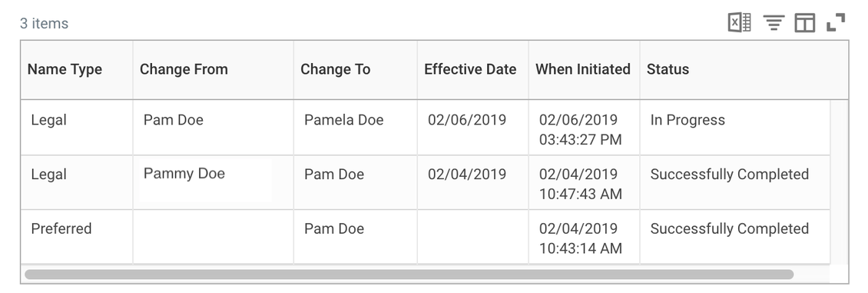Expand table to fullscreen view
This screenshot has width=868, height=293.
[x=835, y=23]
